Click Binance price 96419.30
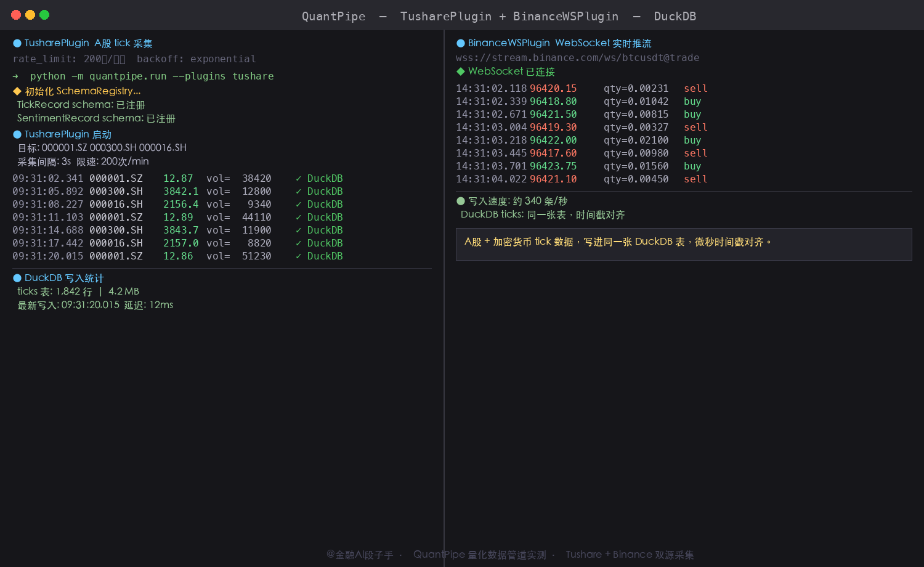The width and height of the screenshot is (924, 567). 553,128
